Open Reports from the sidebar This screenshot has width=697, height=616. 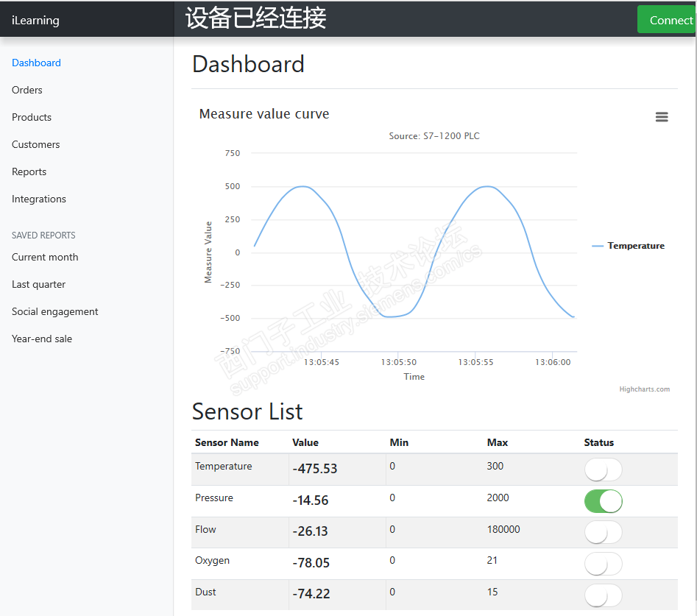click(29, 171)
